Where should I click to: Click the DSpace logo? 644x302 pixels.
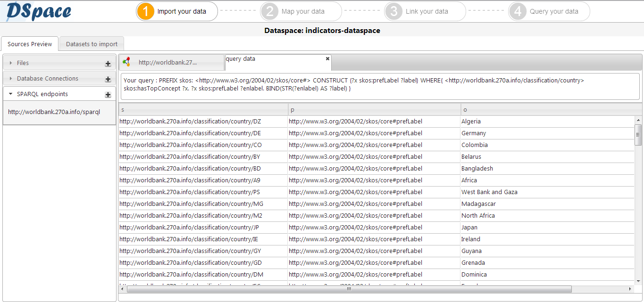39,11
